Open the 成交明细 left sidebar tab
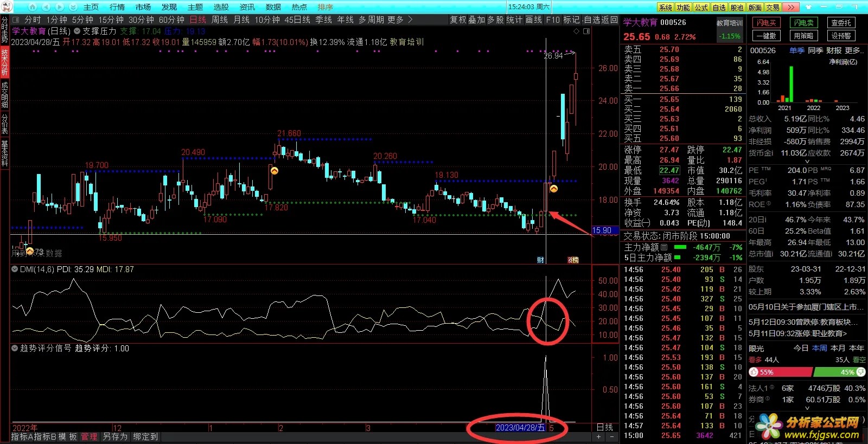 [x=4, y=95]
